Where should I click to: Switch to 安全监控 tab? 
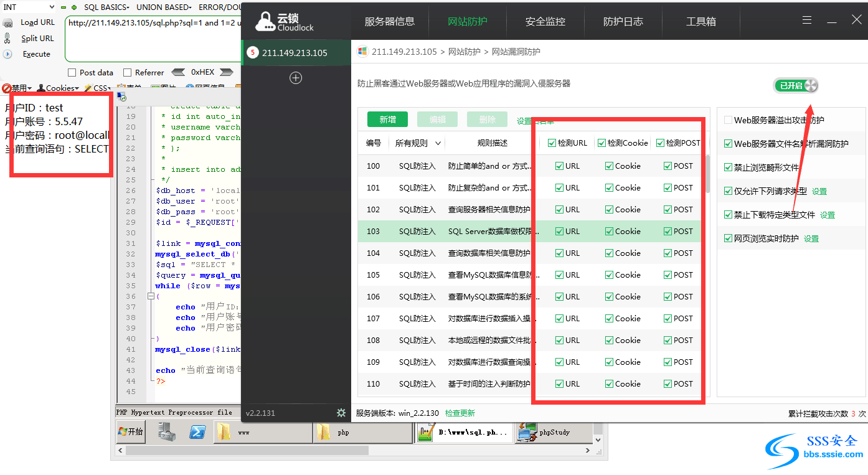[545, 21]
